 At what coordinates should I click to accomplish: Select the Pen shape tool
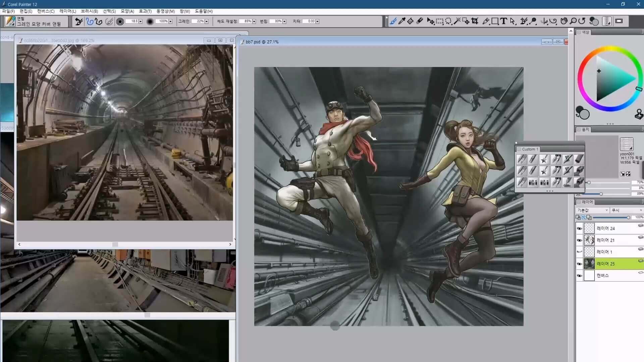point(486,21)
